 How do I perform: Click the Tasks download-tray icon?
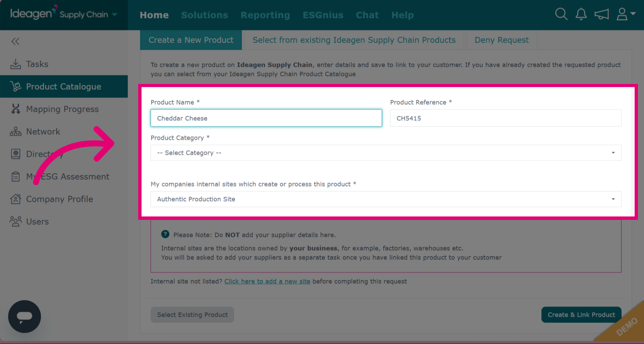point(15,64)
